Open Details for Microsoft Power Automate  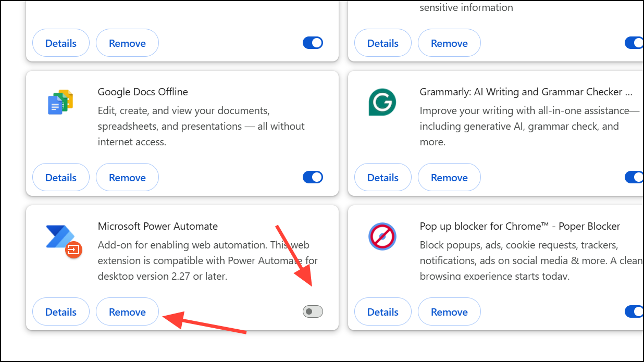point(60,311)
